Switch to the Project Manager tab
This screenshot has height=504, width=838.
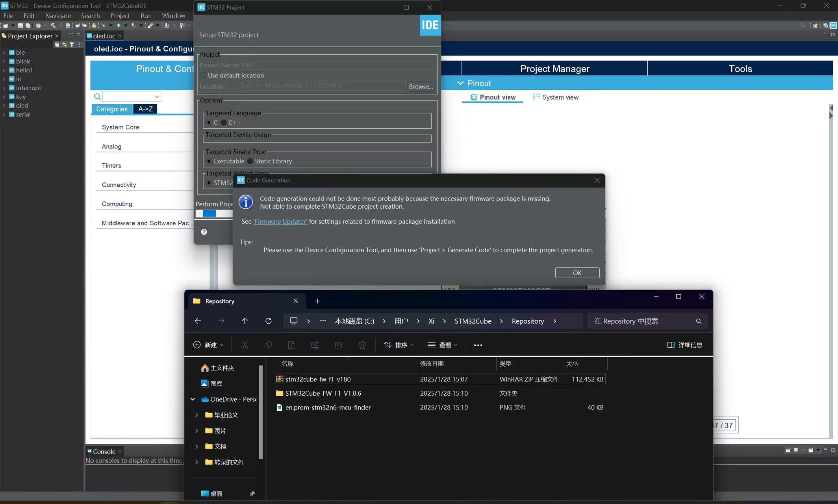[x=554, y=69]
